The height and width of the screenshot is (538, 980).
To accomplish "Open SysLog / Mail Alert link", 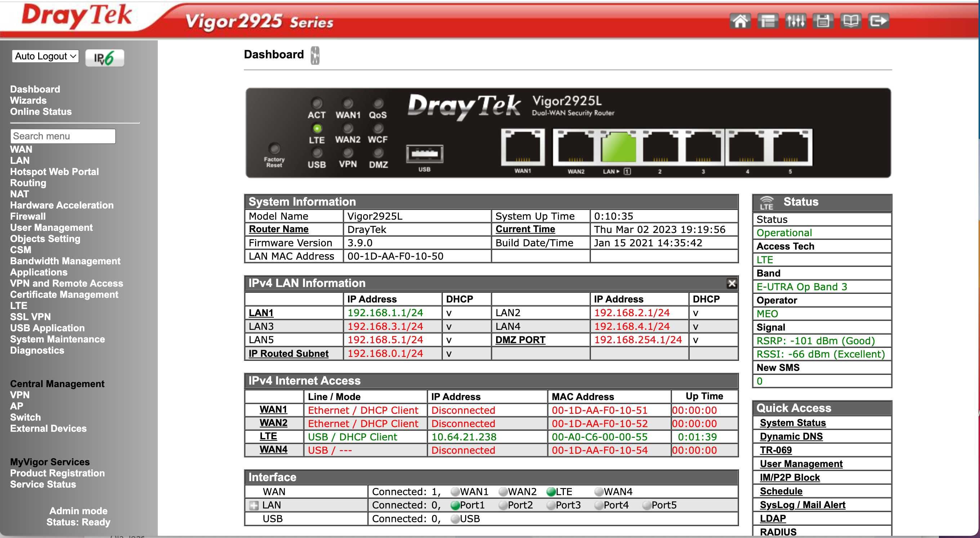I will (x=802, y=505).
